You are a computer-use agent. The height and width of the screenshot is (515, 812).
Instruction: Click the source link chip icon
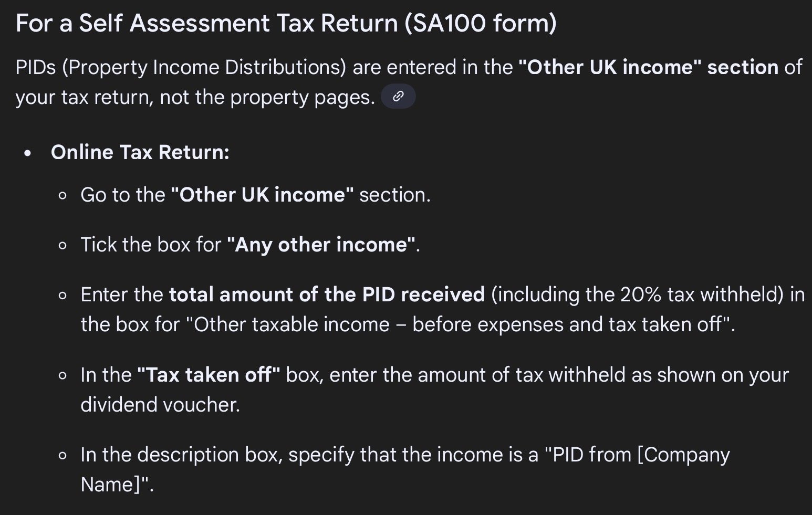398,97
